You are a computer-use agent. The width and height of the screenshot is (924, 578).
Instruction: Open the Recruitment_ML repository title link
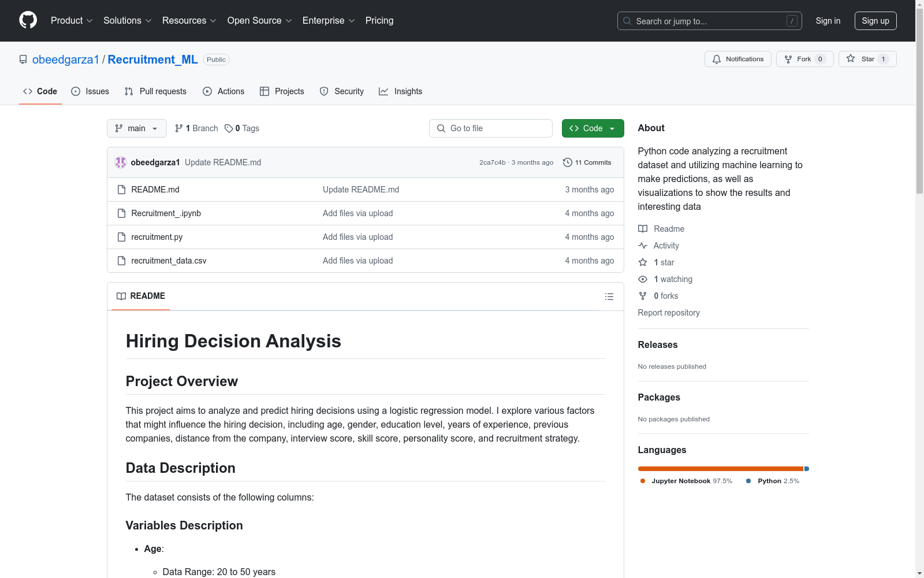[x=152, y=60]
